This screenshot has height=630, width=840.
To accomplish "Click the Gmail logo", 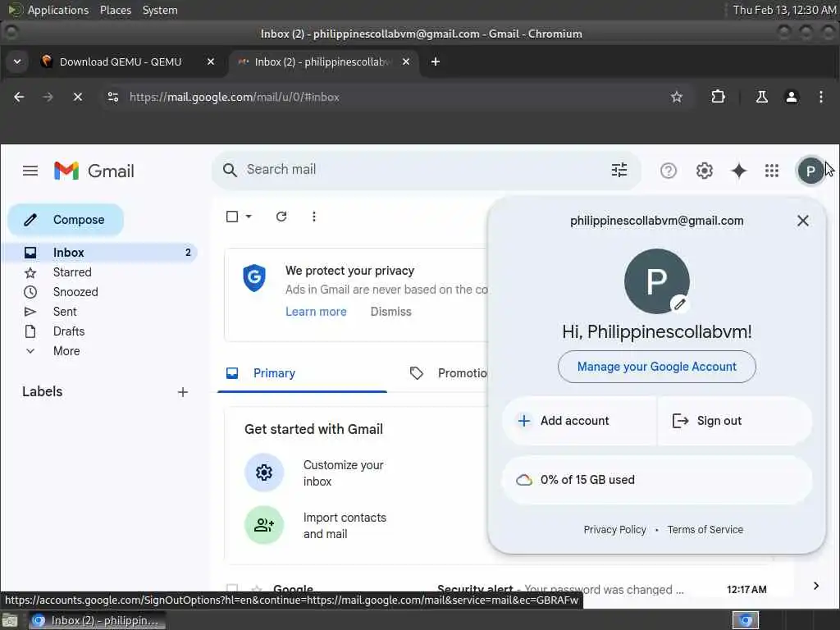I will pyautogui.click(x=94, y=171).
